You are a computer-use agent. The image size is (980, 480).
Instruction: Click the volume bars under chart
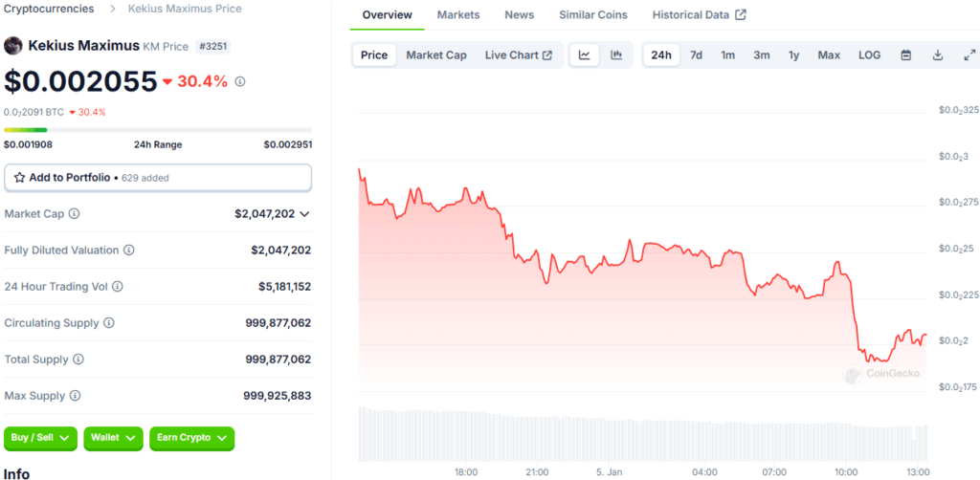tap(642, 434)
